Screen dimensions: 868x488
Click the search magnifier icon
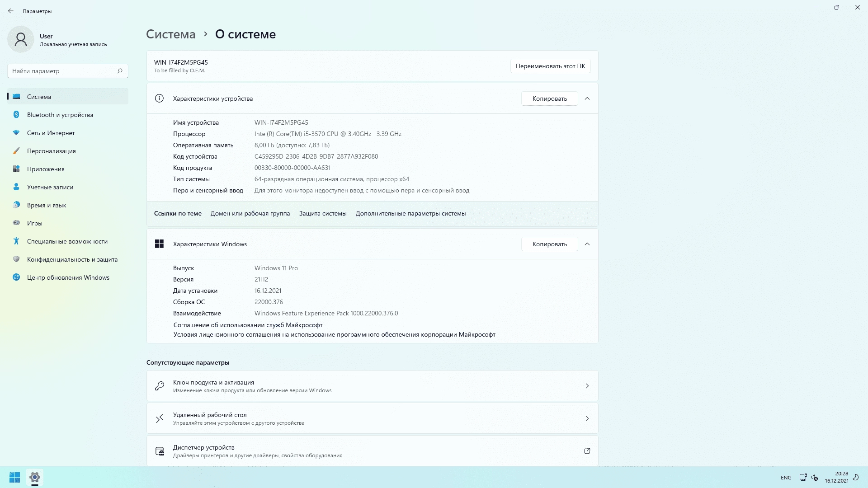[x=120, y=71]
